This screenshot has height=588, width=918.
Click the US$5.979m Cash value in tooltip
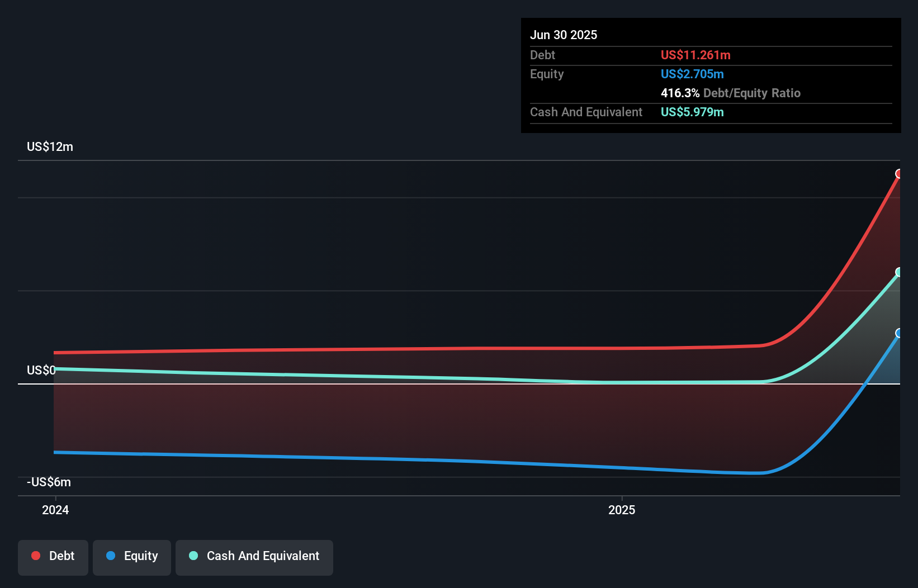692,112
